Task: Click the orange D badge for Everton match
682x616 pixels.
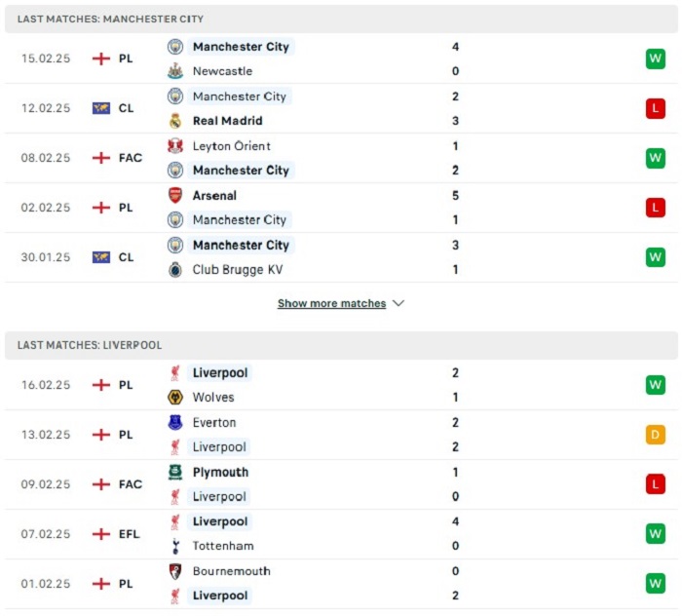Action: tap(656, 435)
